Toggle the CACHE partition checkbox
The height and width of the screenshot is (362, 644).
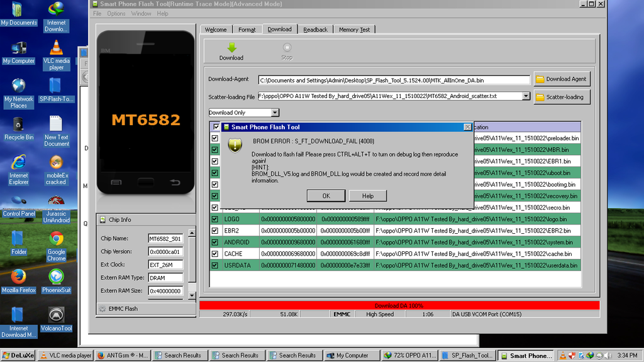215,254
